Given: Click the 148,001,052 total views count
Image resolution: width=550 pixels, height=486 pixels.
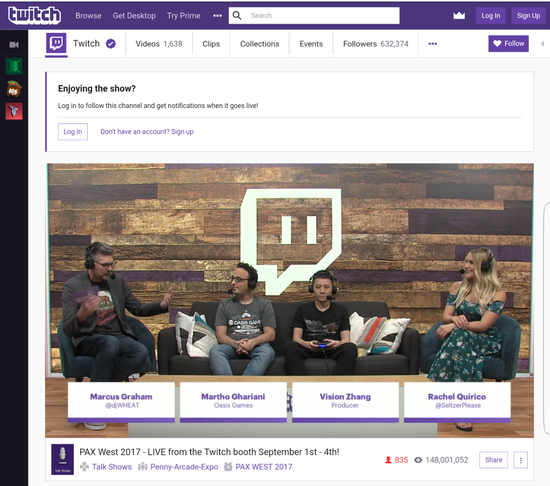Looking at the screenshot, I should (447, 460).
